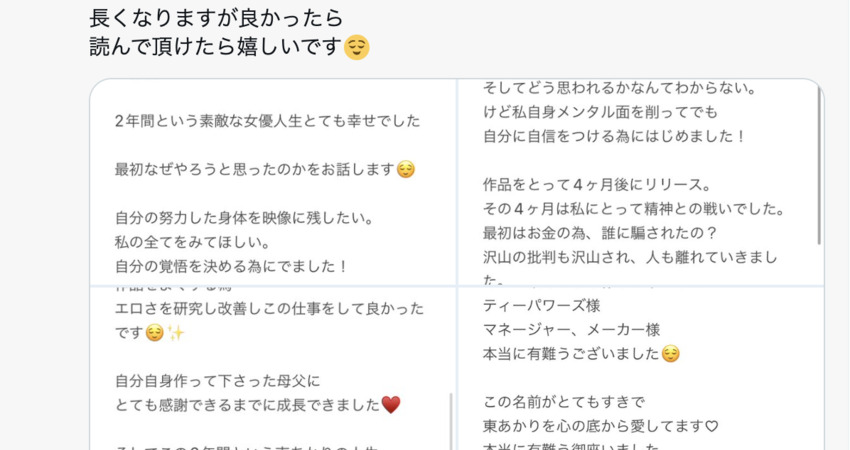Open the top-left image starting with 2年間という素敵な女優人生

pos(273,182)
